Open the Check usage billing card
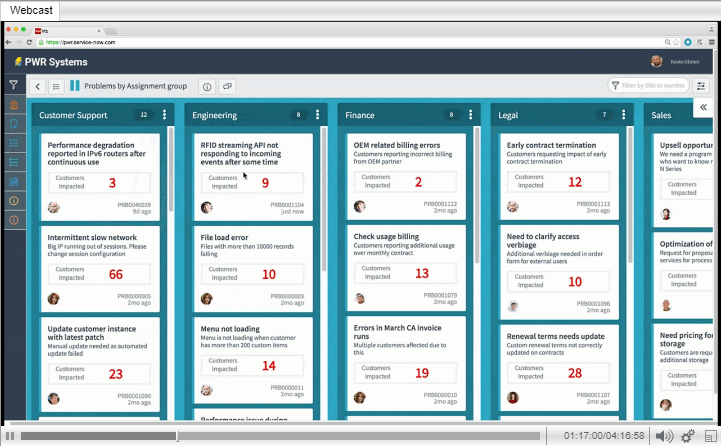This screenshot has width=721, height=446. point(406,268)
